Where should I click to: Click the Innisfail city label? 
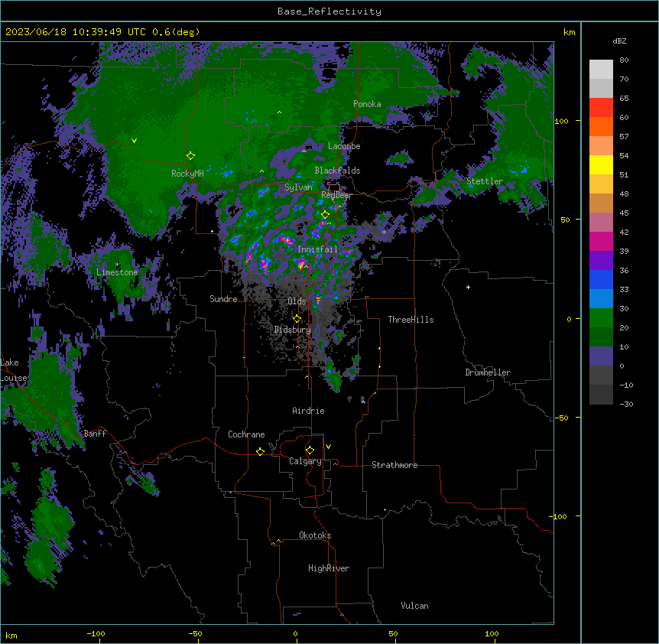tap(318, 249)
